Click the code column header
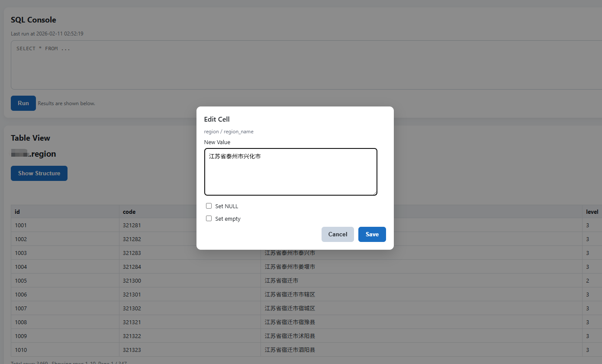The height and width of the screenshot is (364, 602). point(129,212)
